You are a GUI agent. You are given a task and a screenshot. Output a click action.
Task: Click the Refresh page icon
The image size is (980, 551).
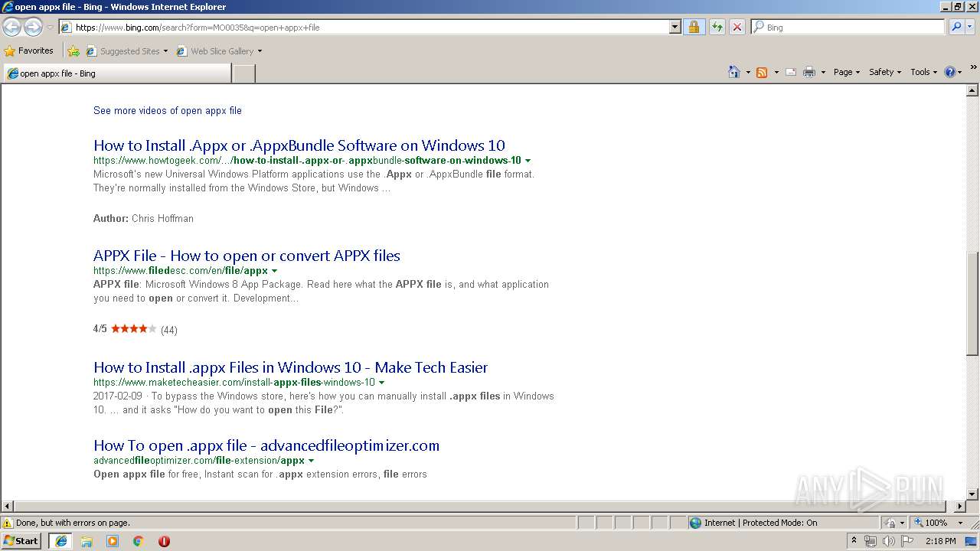[x=717, y=27]
